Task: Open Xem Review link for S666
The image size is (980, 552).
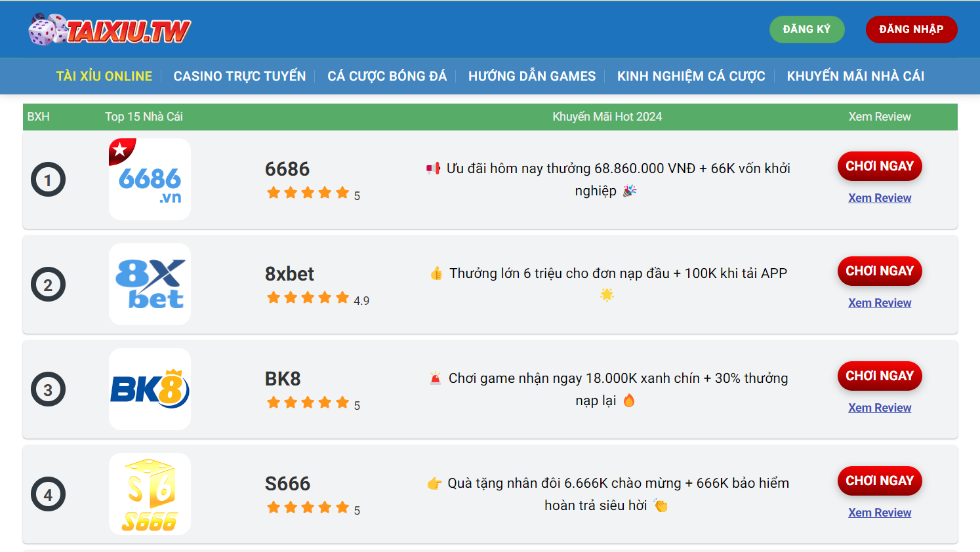Action: pos(880,513)
